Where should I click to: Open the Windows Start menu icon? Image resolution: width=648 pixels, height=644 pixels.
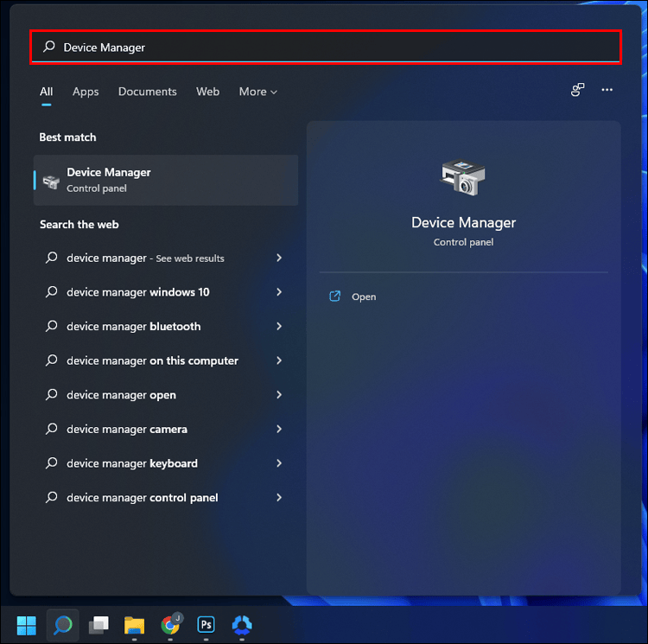point(27,625)
